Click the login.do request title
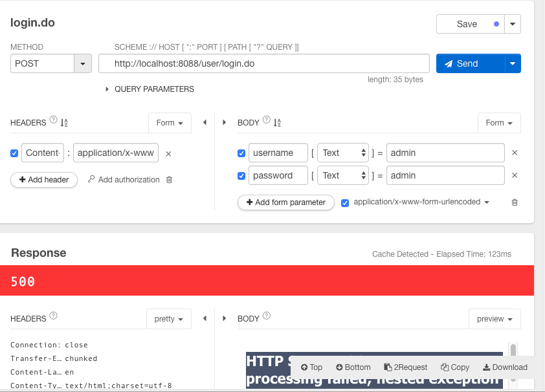The height and width of the screenshot is (392, 545). point(32,23)
